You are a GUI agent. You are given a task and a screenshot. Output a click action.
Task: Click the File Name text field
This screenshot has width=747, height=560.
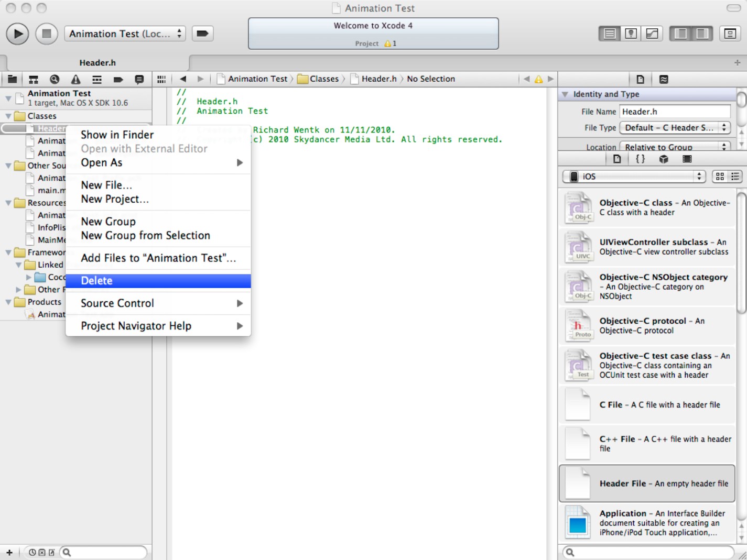[x=675, y=112]
